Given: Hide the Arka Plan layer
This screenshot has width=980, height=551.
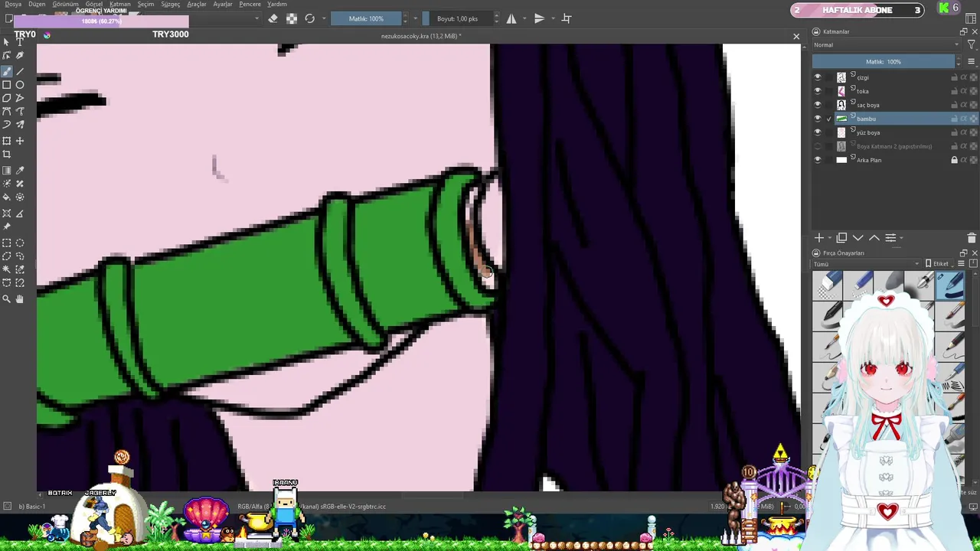Looking at the screenshot, I should coord(818,160).
